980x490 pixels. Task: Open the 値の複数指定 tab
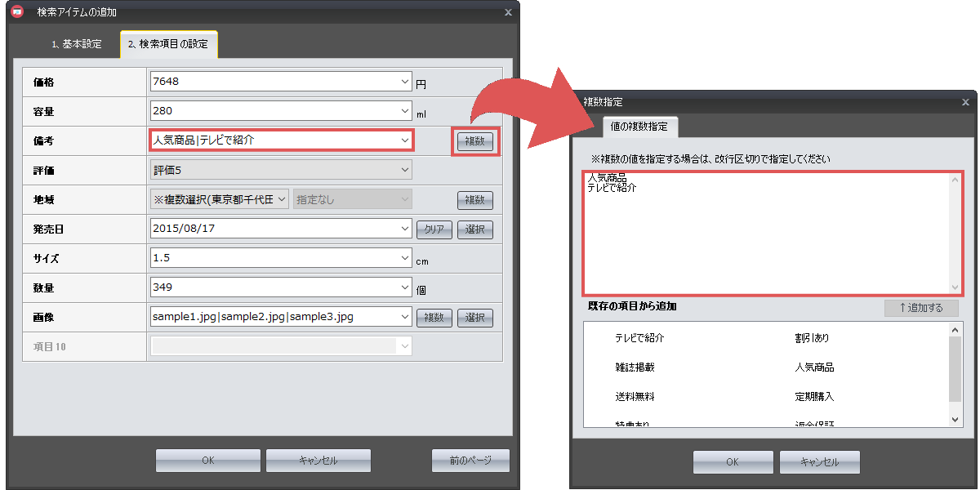pyautogui.click(x=639, y=127)
